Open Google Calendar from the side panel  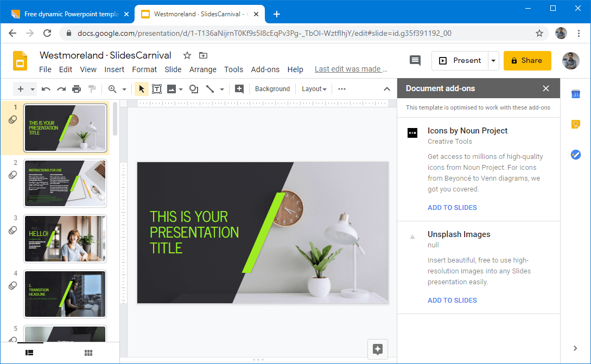coord(575,94)
